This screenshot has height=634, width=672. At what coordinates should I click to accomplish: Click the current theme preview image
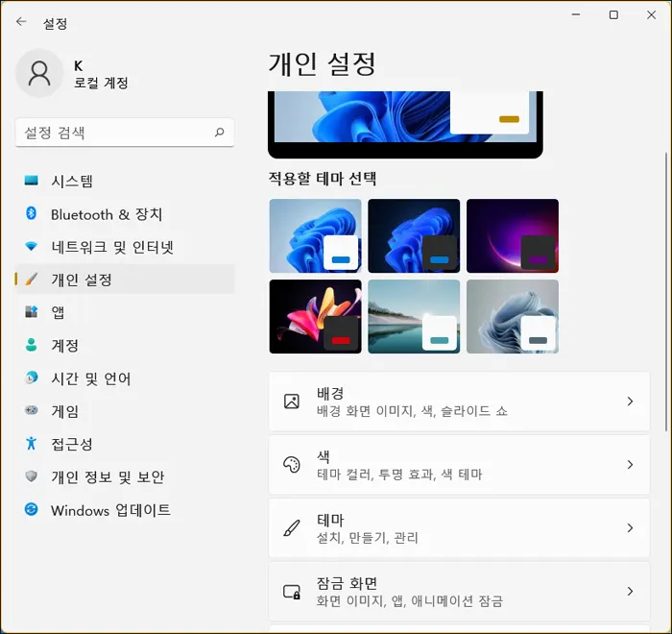(405, 124)
